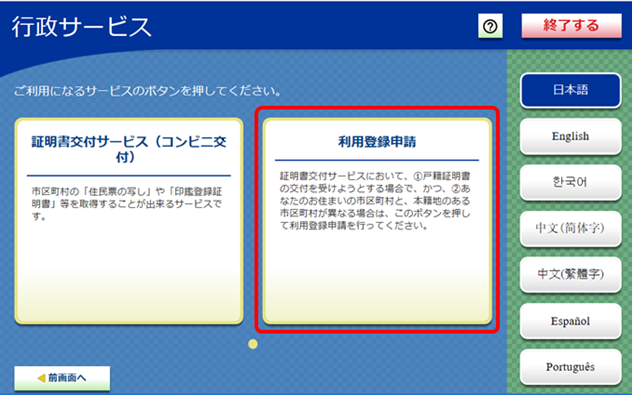Open the highlighted 利用登録申請 card
Image resolution: width=632 pixels, height=395 pixels.
click(377, 221)
